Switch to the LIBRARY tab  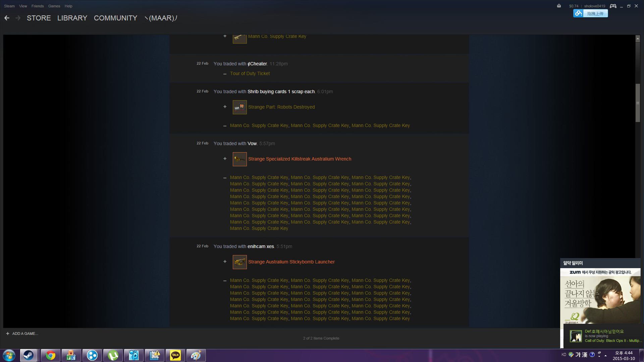coord(72,18)
